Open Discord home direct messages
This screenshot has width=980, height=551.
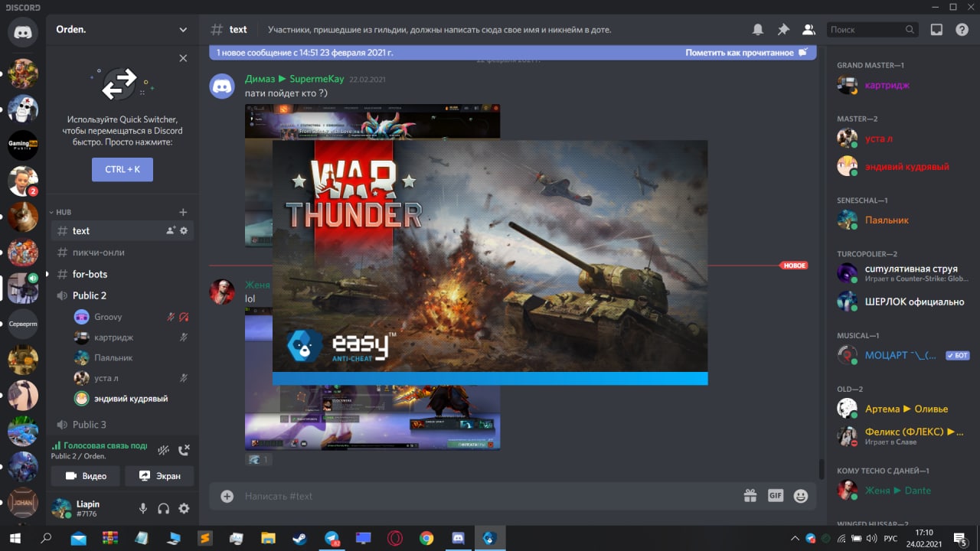click(x=23, y=32)
